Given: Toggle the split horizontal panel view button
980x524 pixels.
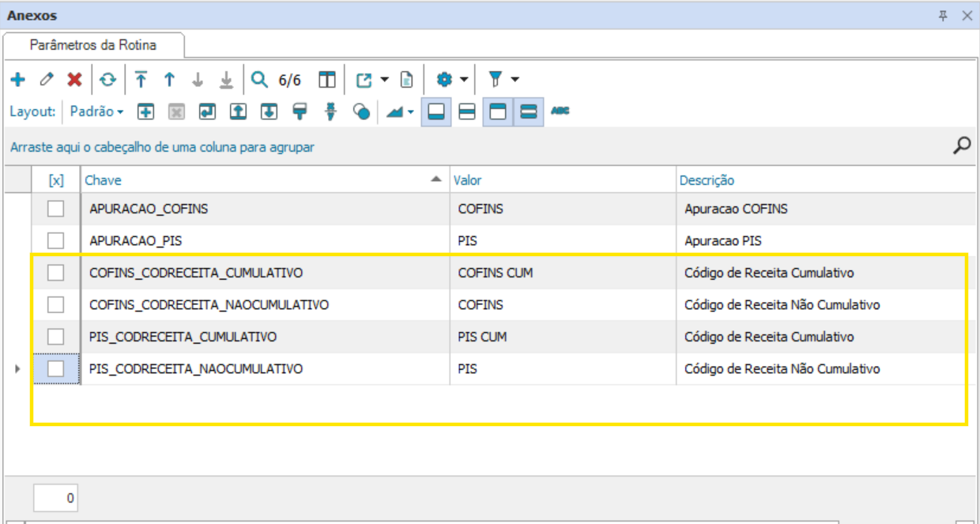Looking at the screenshot, I should 467,111.
